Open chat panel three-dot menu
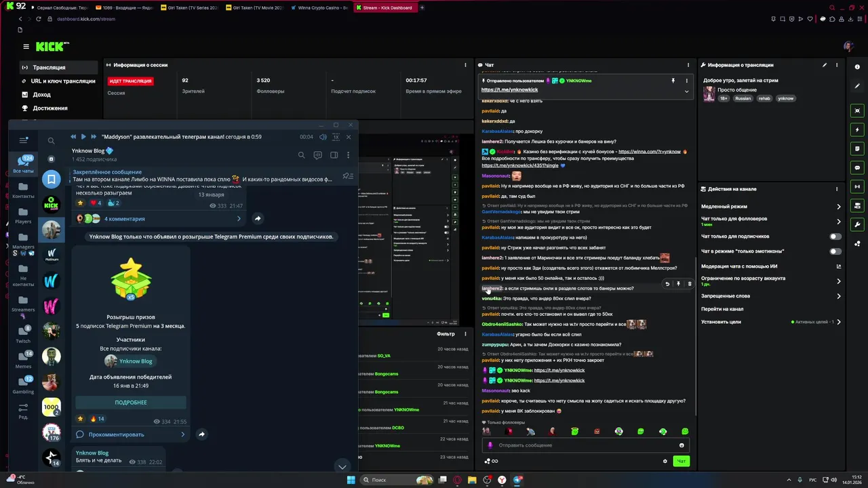This screenshot has height=488, width=868. coord(690,65)
